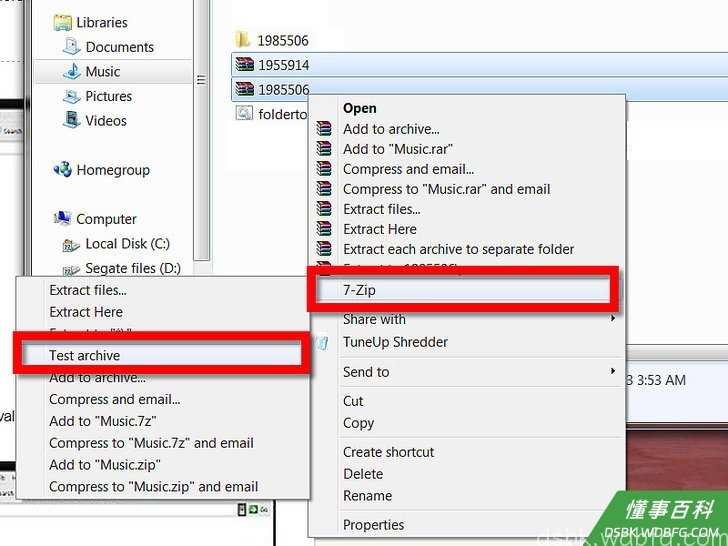Click the Local Disk (C:) drive icon

tap(71, 245)
